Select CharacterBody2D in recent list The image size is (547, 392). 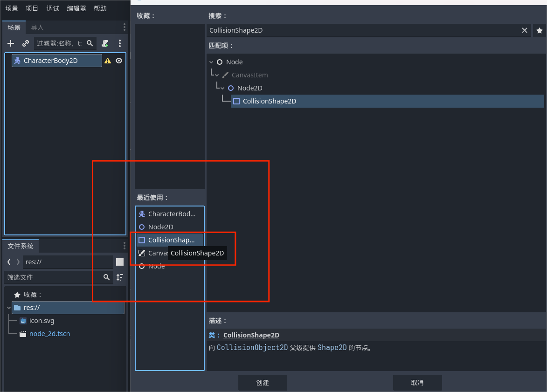click(171, 214)
